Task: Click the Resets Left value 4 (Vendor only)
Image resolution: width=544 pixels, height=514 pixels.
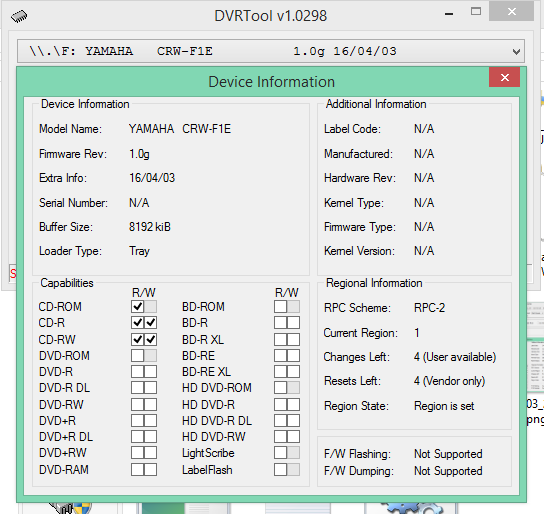Action: coord(449,381)
